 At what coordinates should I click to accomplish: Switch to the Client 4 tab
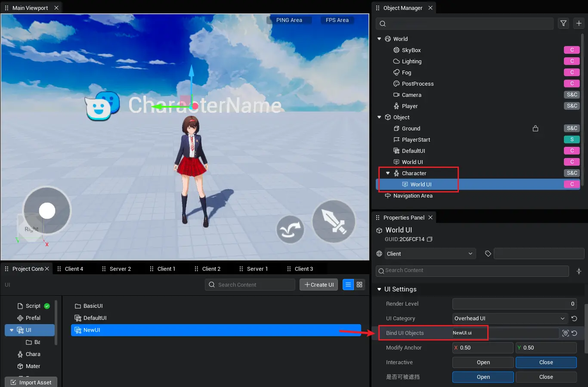(74, 269)
